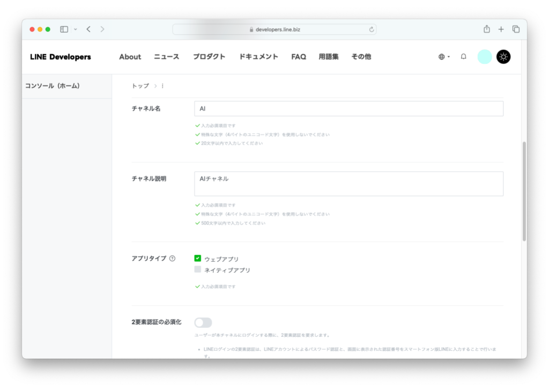The height and width of the screenshot is (392, 549).
Task: Click the トップ breadcrumb link
Action: click(x=140, y=86)
